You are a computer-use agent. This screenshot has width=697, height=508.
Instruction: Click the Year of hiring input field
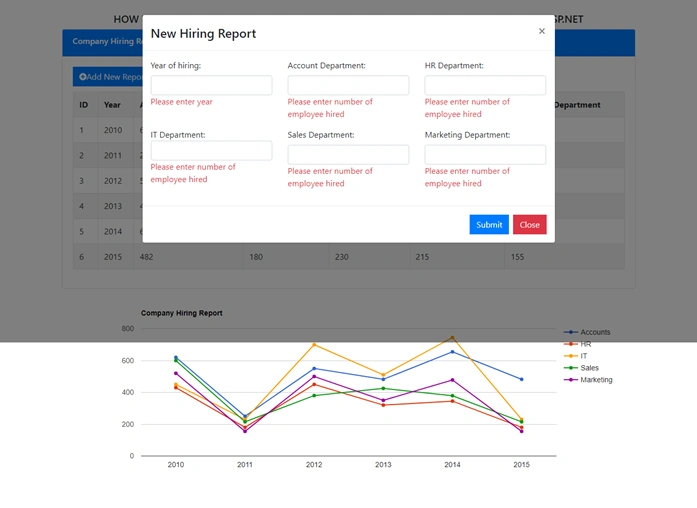point(211,85)
